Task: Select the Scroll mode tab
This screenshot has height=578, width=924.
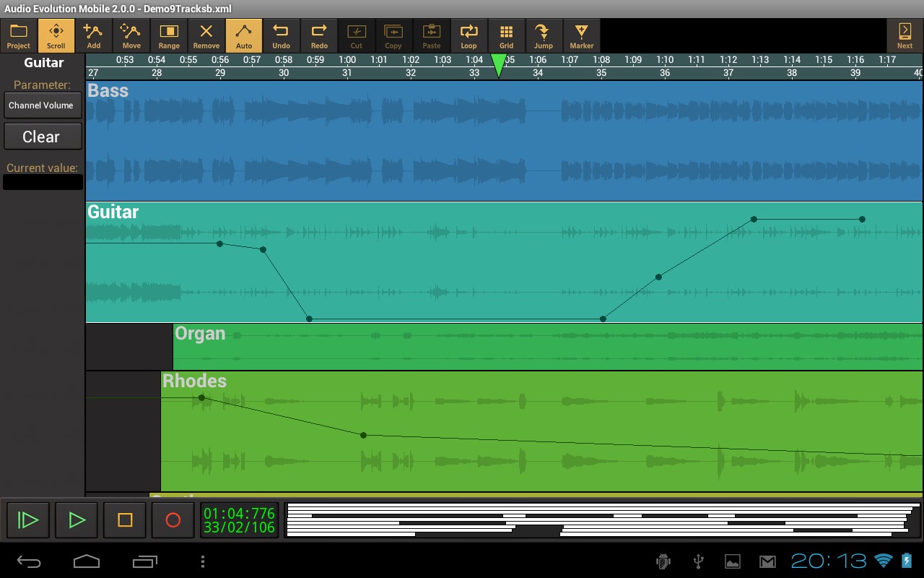Action: (x=56, y=35)
